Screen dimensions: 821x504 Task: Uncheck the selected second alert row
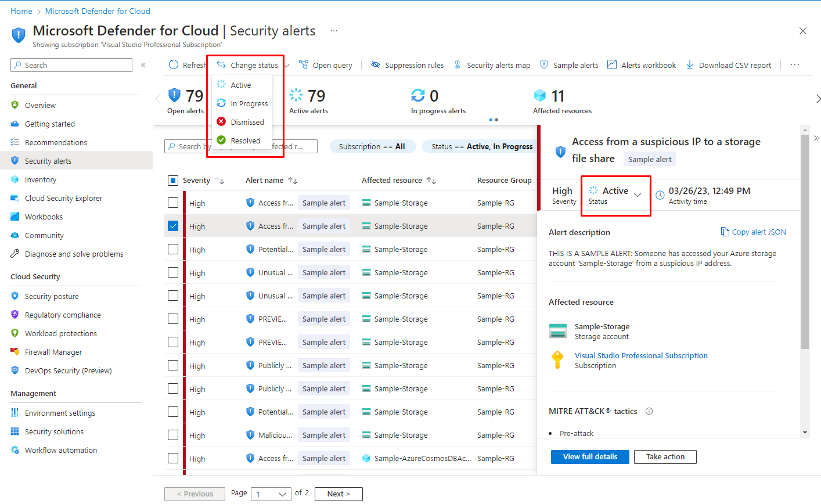pos(173,226)
